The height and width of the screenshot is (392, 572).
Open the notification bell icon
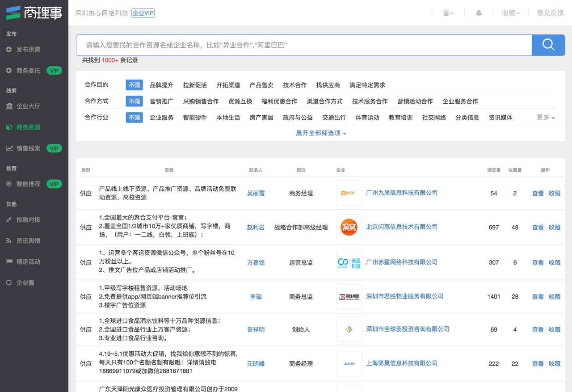pyautogui.click(x=479, y=13)
